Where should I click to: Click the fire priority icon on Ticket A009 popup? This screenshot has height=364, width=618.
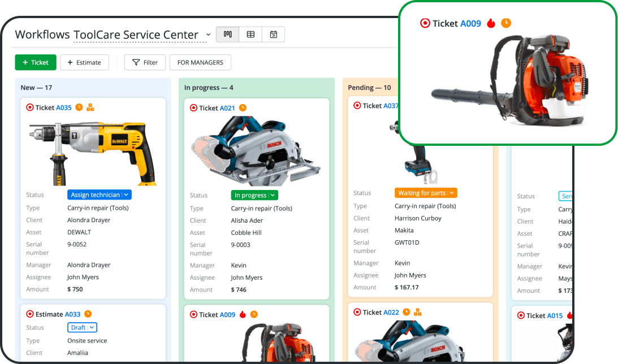[x=491, y=23]
